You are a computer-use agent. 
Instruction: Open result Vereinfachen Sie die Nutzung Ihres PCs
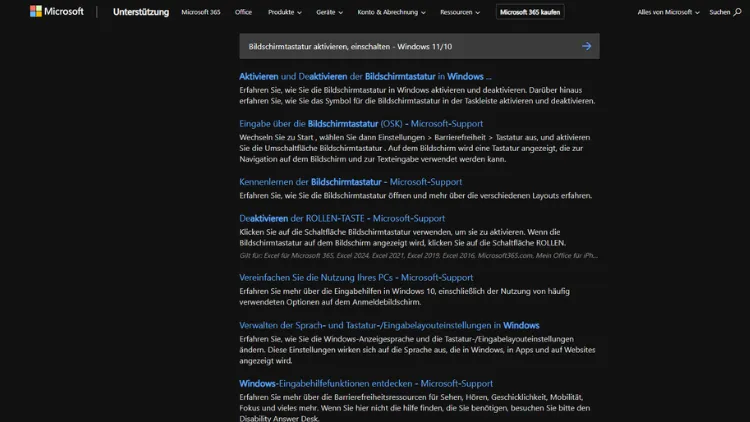[x=356, y=278]
